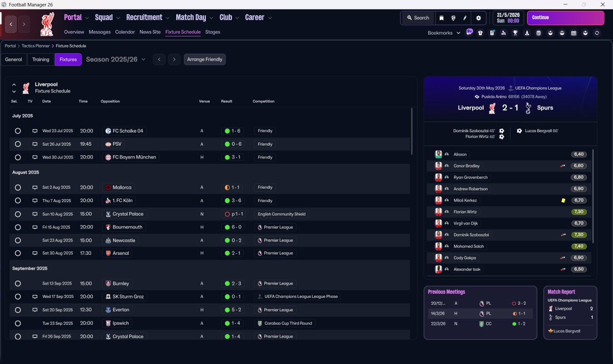Open the Season 2025/26 dropdown
The height and width of the screenshot is (364, 613).
click(x=115, y=59)
